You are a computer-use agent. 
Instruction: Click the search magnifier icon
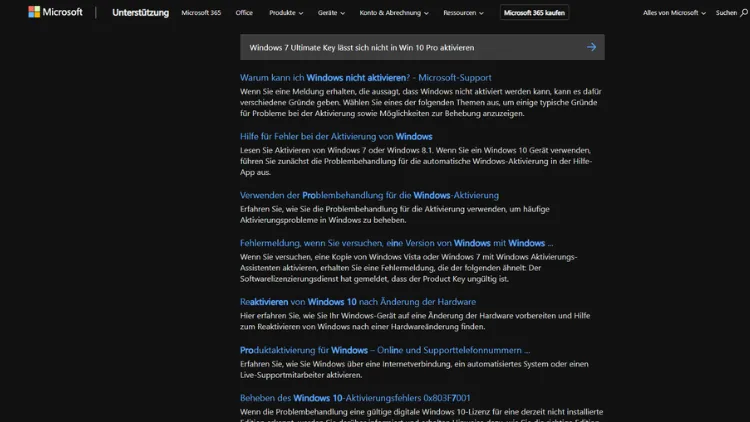point(744,13)
